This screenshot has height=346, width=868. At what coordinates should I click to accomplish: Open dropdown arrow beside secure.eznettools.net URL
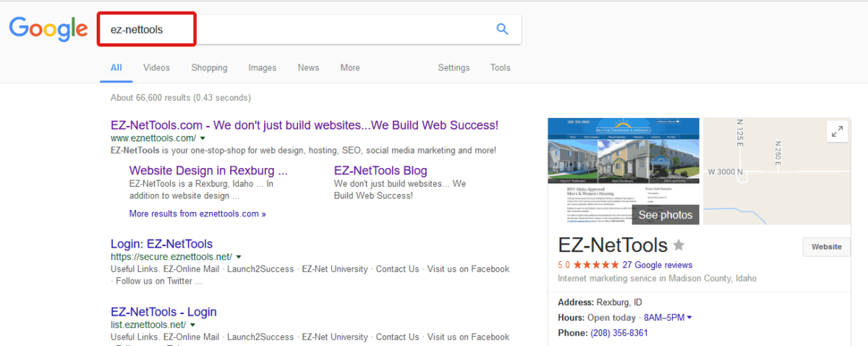(239, 256)
